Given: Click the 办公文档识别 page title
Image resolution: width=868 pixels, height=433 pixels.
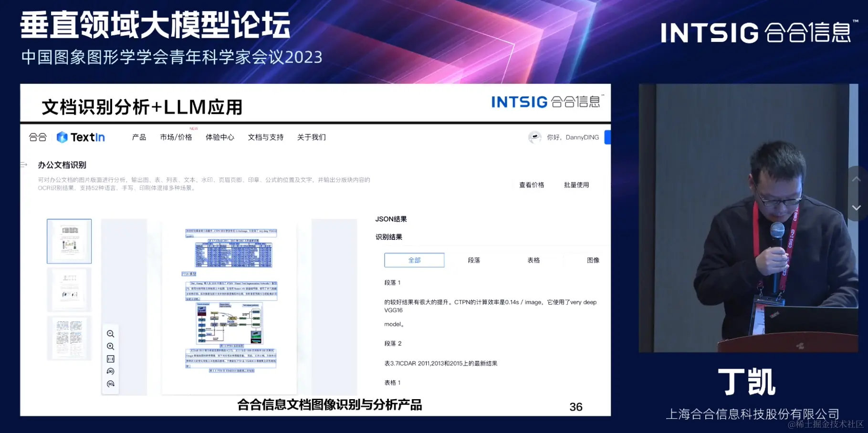Looking at the screenshot, I should tap(62, 165).
